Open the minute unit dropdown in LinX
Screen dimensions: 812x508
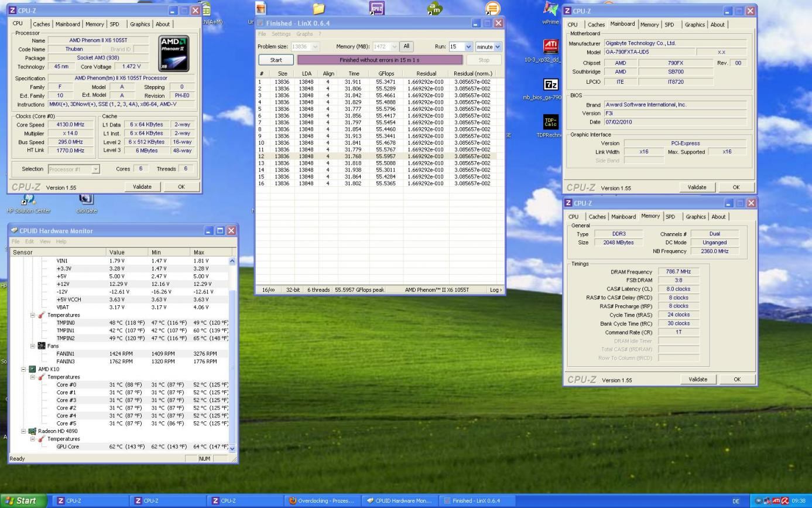click(x=498, y=47)
